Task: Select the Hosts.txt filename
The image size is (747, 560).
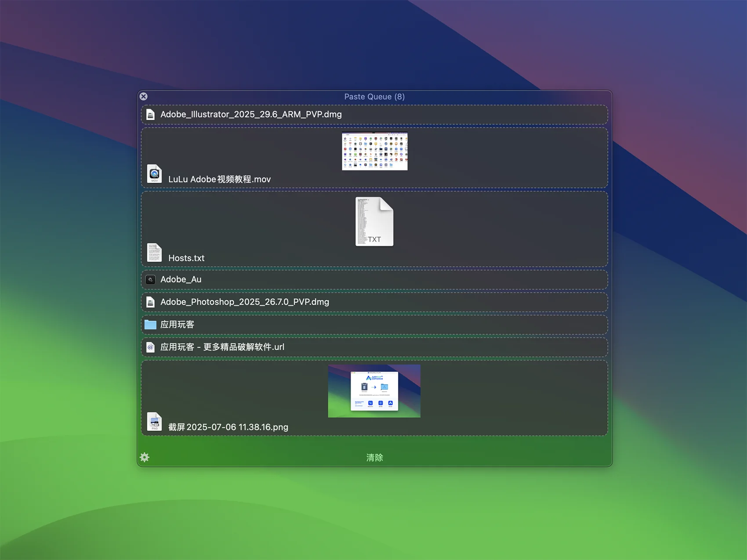Action: [x=186, y=258]
